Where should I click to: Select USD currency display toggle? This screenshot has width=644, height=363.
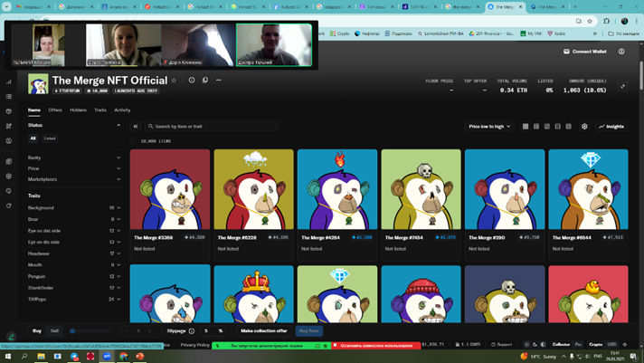coord(611,345)
